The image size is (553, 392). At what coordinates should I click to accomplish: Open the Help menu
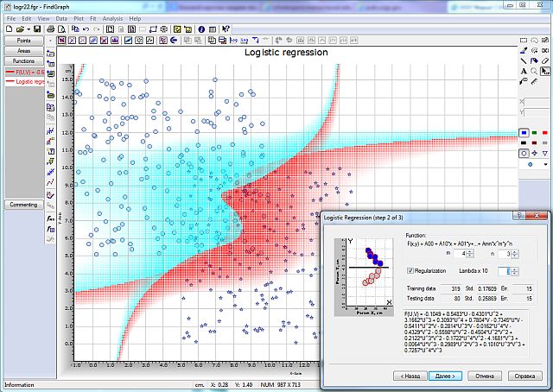click(135, 18)
